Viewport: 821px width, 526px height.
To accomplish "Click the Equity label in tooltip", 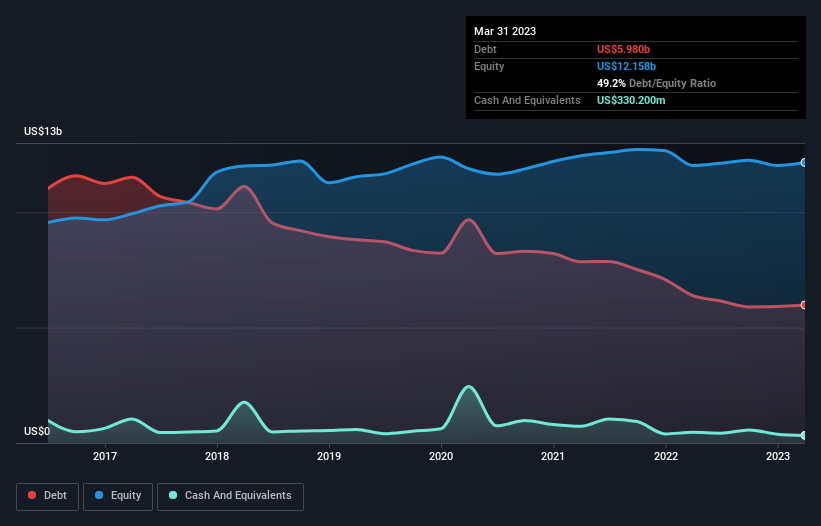I will click(x=489, y=66).
